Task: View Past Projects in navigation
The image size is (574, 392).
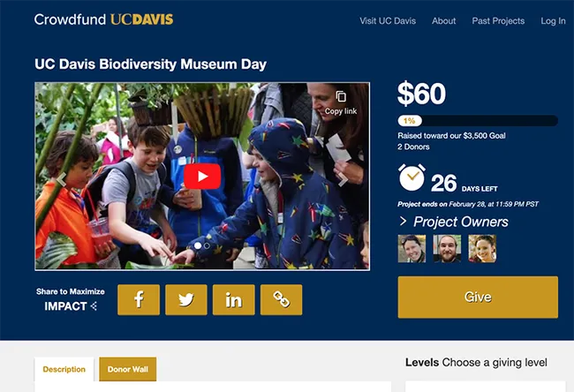Action: pyautogui.click(x=498, y=20)
